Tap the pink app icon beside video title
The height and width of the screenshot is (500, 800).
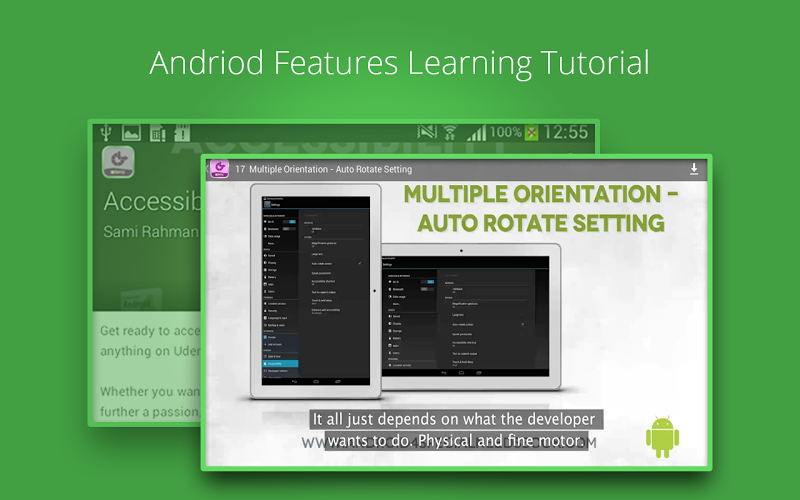point(220,169)
